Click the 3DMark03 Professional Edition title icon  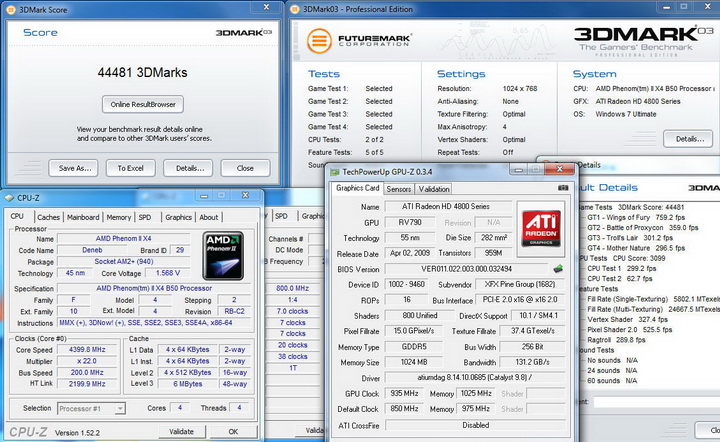pos(295,9)
